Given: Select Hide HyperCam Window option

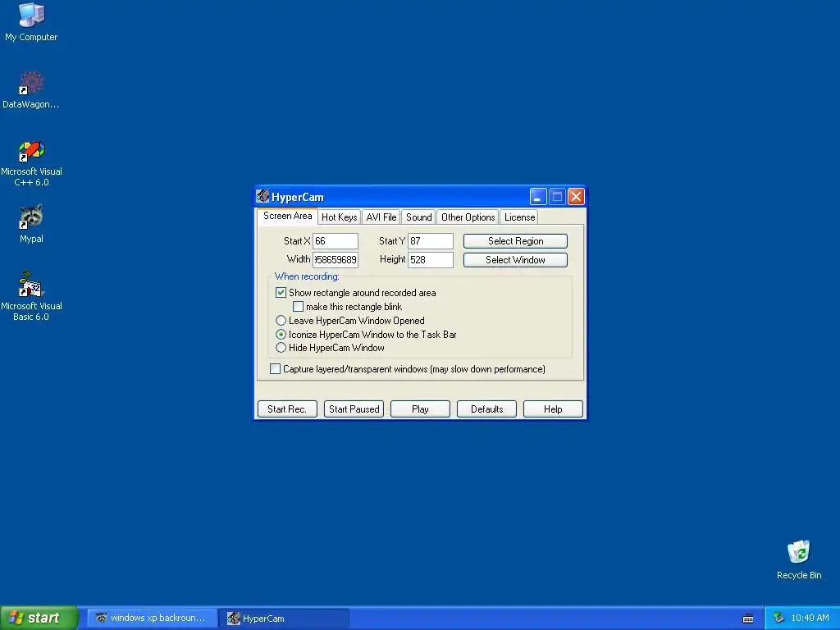Looking at the screenshot, I should tap(281, 348).
